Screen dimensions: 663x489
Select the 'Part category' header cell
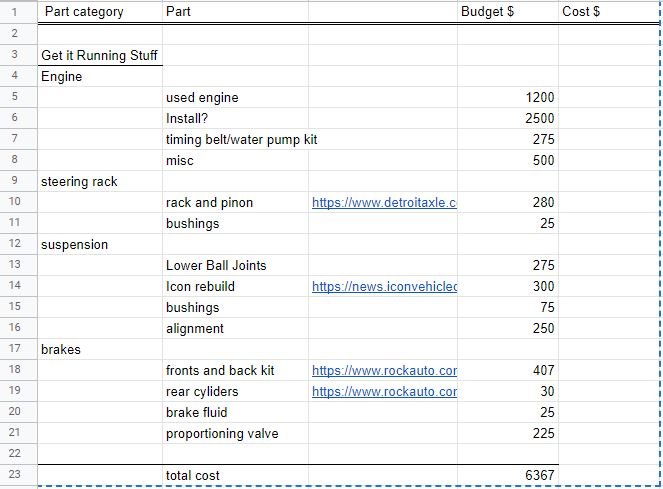[x=100, y=12]
